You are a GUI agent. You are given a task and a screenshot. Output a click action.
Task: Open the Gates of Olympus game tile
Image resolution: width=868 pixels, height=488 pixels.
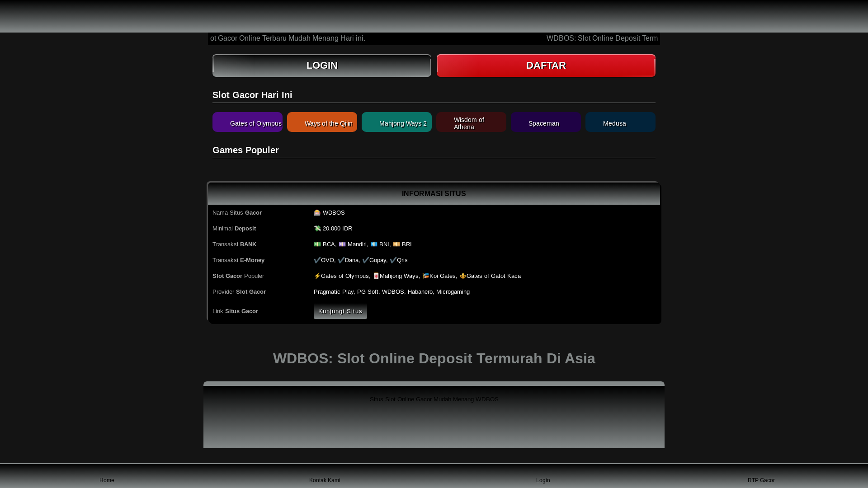tap(247, 122)
